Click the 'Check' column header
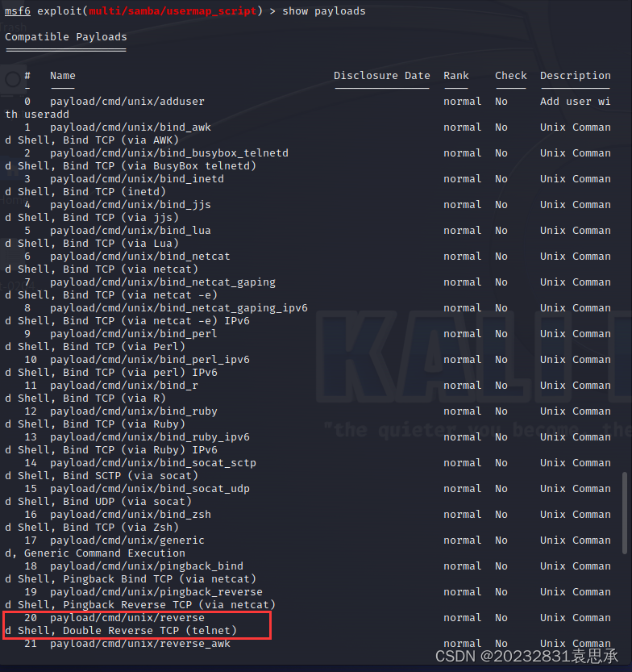The image size is (632, 672). (511, 76)
